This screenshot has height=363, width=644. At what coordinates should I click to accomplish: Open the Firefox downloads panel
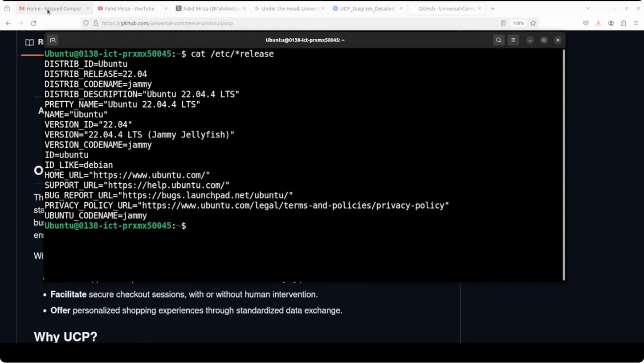pyautogui.click(x=598, y=23)
